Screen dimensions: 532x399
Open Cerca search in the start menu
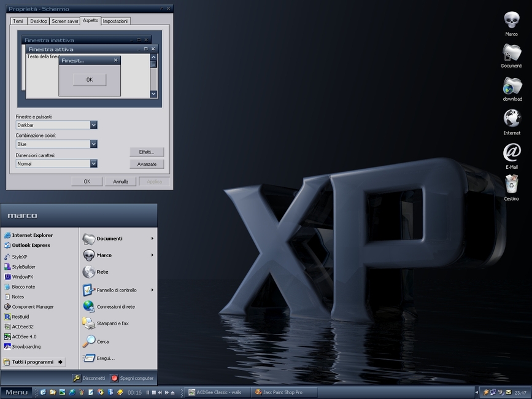tap(95, 342)
